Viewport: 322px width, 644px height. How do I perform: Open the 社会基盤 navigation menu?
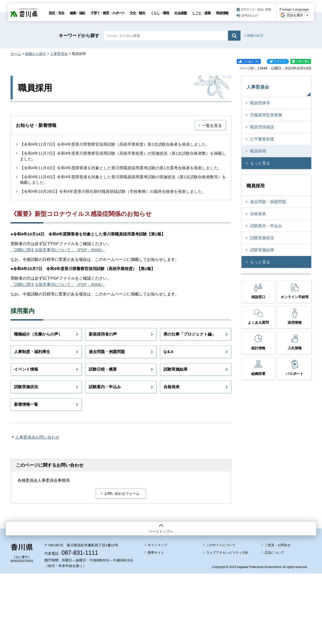(x=181, y=13)
